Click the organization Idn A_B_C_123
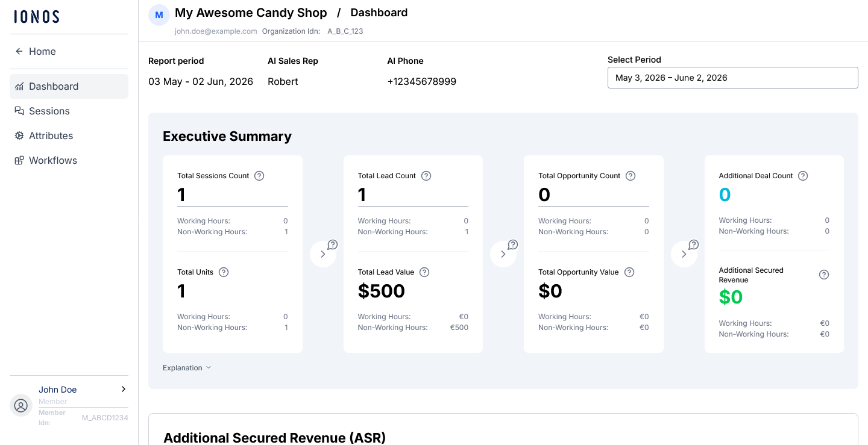 tap(345, 31)
